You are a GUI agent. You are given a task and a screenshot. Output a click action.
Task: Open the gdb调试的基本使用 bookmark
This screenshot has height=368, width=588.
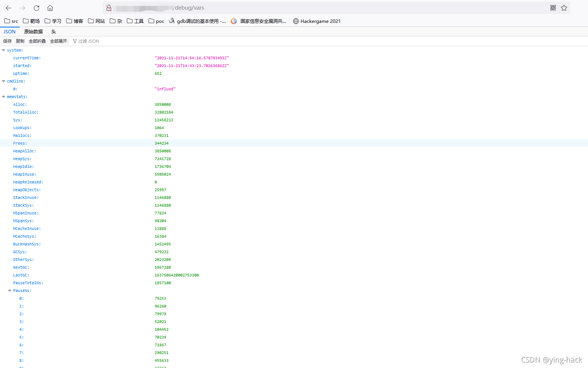click(197, 21)
